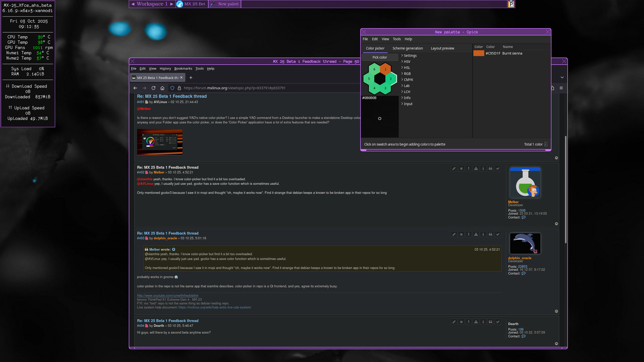The height and width of the screenshot is (362, 644).
Task: Open a new browser tab
Action: click(191, 77)
